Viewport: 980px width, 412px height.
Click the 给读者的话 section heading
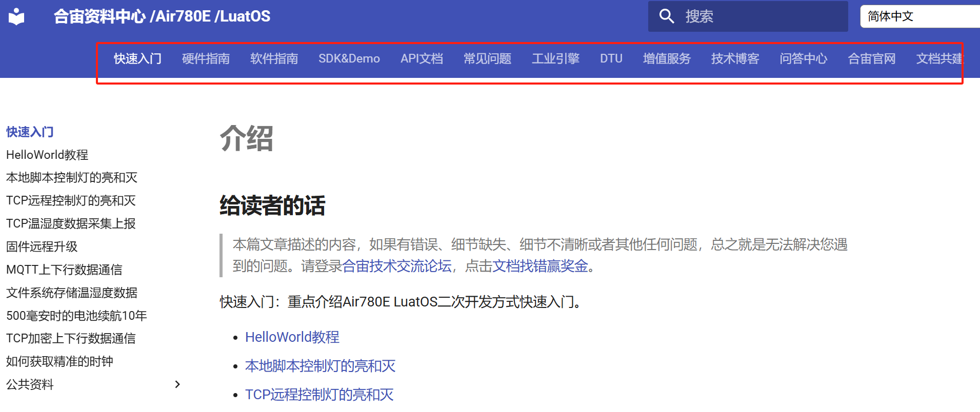point(272,205)
